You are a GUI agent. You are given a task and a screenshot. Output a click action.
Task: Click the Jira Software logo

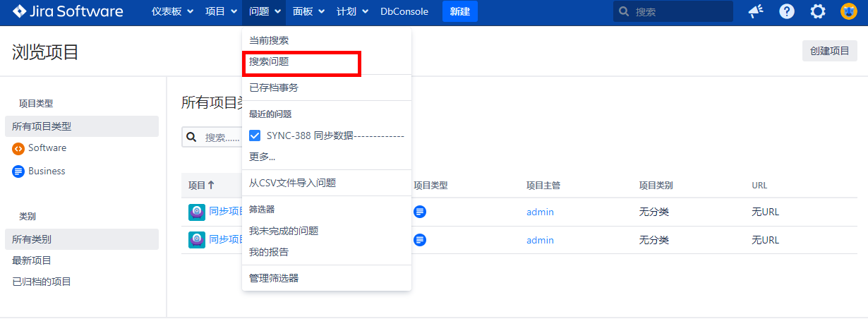(x=68, y=11)
